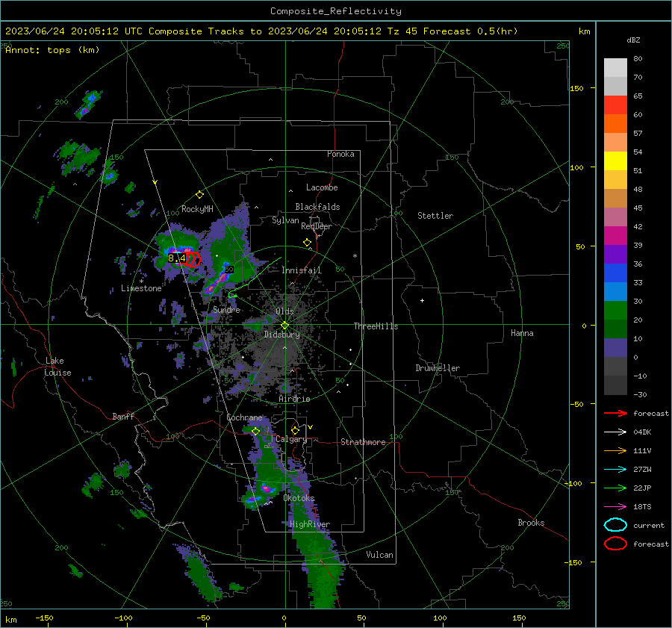Click the yellow diamond marker at radar center

pyautogui.click(x=285, y=326)
